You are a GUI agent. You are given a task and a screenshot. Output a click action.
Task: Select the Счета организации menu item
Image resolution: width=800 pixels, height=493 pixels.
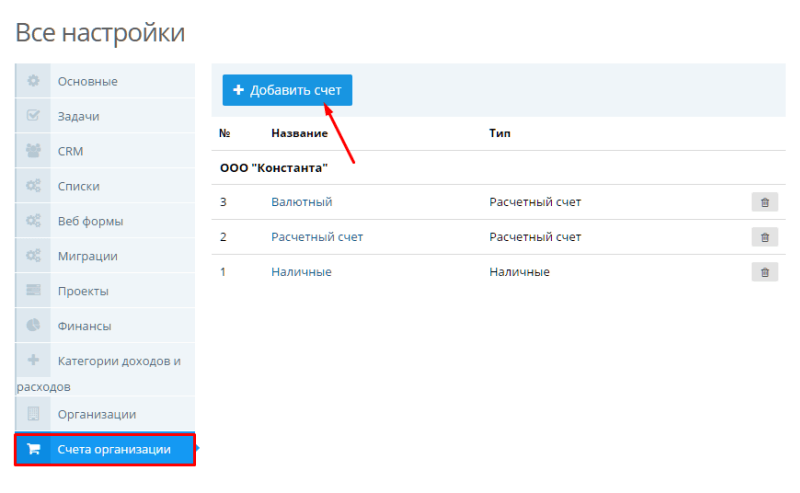[113, 450]
